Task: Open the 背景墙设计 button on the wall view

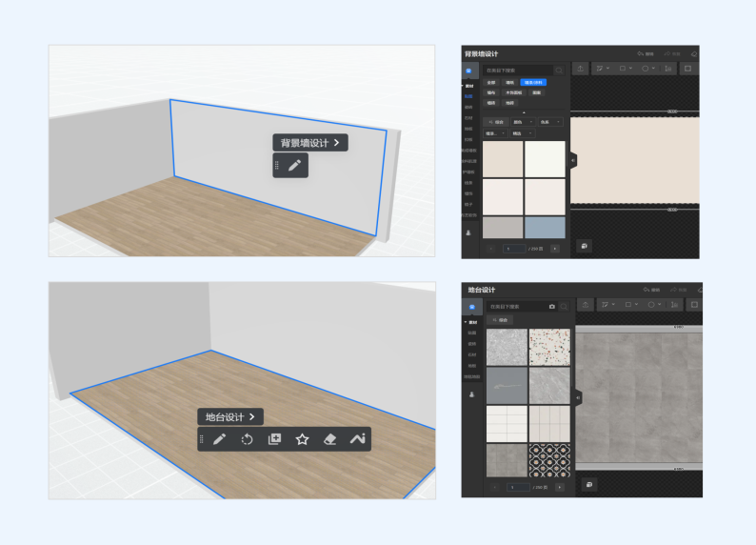Action: [310, 143]
